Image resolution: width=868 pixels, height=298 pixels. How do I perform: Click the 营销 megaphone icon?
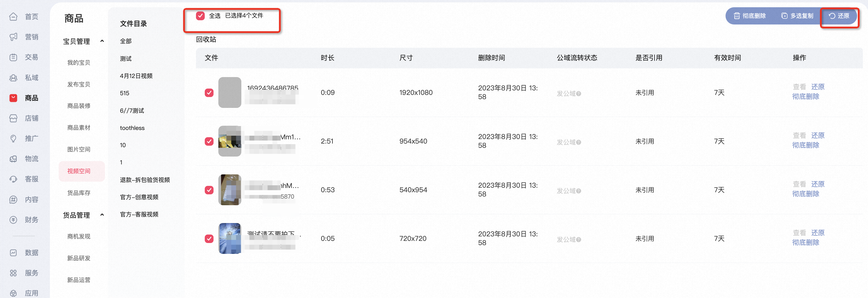[x=13, y=37]
